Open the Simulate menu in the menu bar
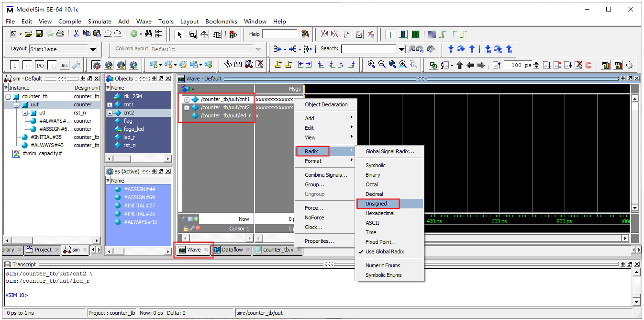Image resolution: width=644 pixels, height=320 pixels. click(x=100, y=21)
